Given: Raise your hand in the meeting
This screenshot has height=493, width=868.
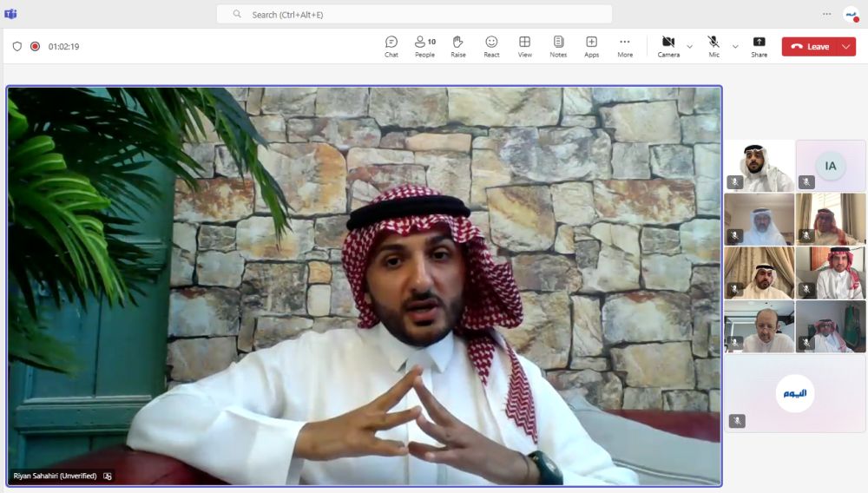Looking at the screenshot, I should pyautogui.click(x=458, y=46).
